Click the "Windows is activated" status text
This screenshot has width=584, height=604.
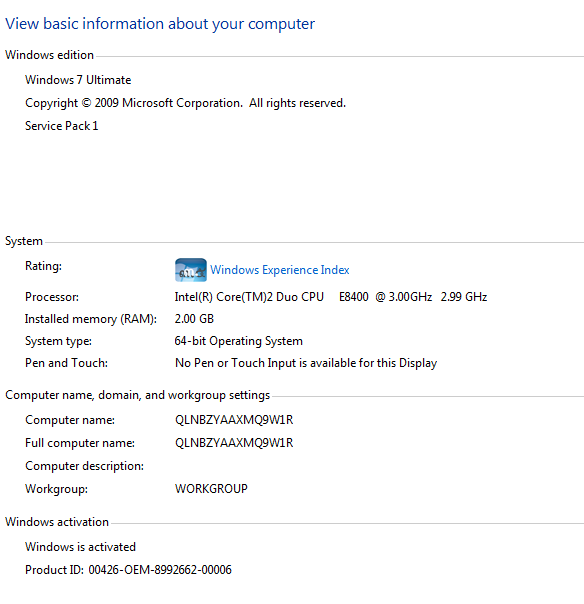tap(81, 547)
